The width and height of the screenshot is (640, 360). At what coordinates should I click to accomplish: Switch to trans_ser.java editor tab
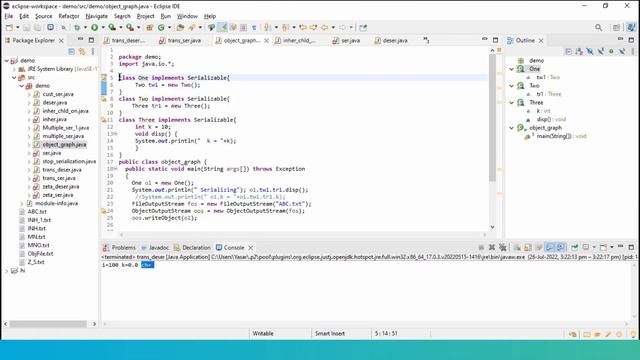pos(180,40)
